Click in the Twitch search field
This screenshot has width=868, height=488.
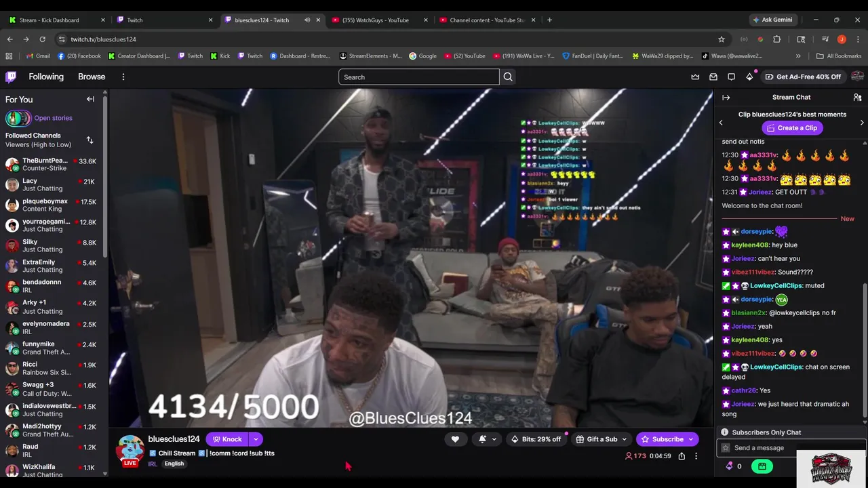point(419,77)
